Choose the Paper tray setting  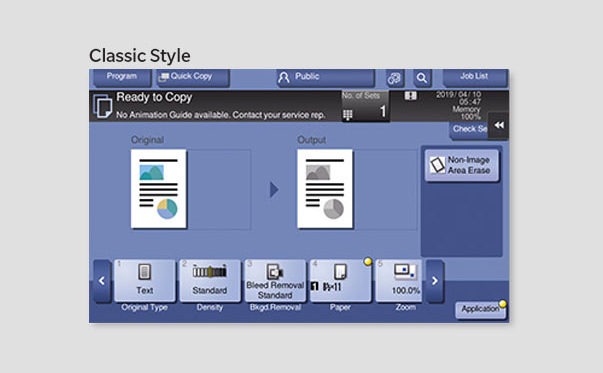340,281
